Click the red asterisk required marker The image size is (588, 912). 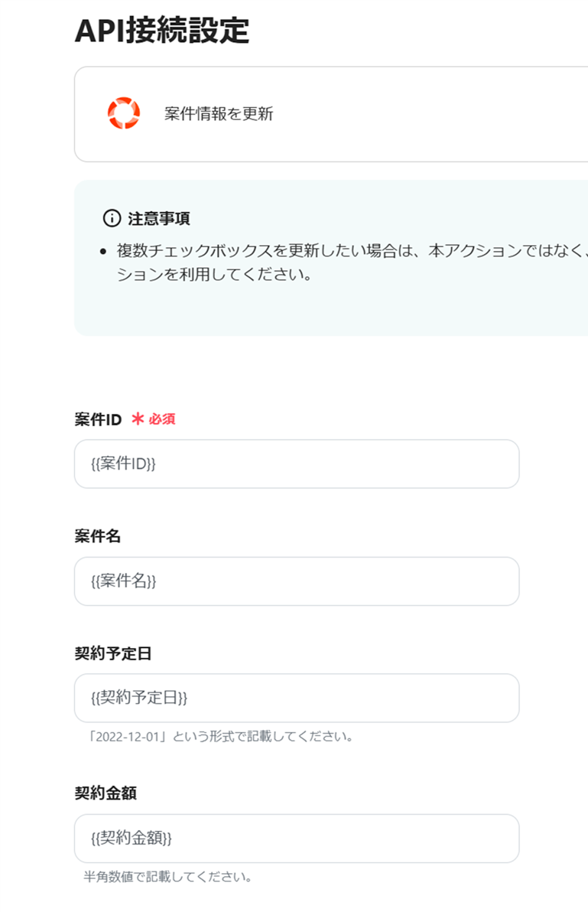pos(137,419)
